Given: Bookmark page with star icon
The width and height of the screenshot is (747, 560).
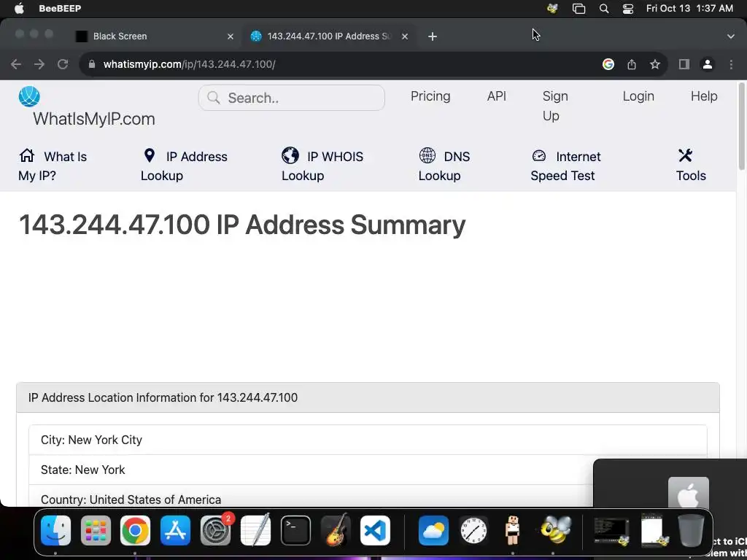Looking at the screenshot, I should (x=655, y=64).
